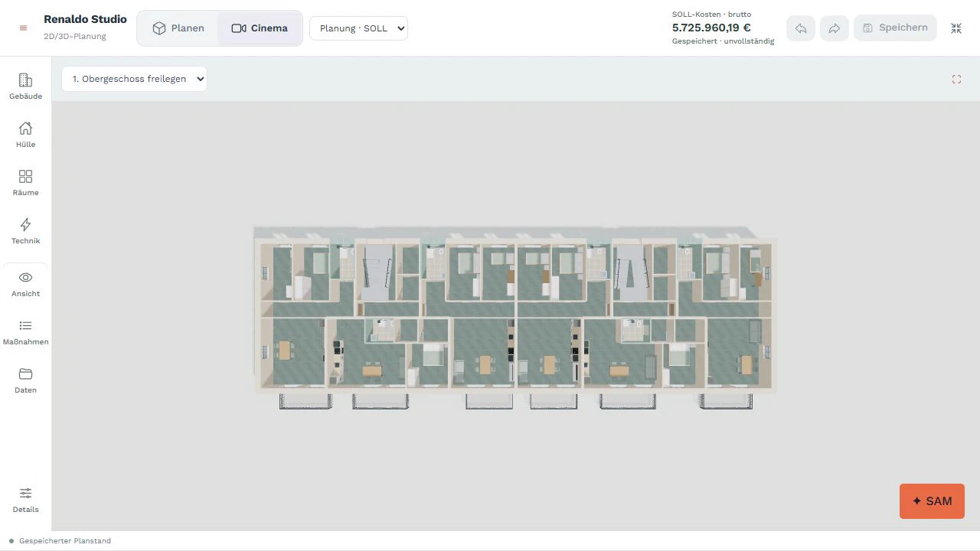
Task: Redo the last change
Action: click(x=835, y=28)
